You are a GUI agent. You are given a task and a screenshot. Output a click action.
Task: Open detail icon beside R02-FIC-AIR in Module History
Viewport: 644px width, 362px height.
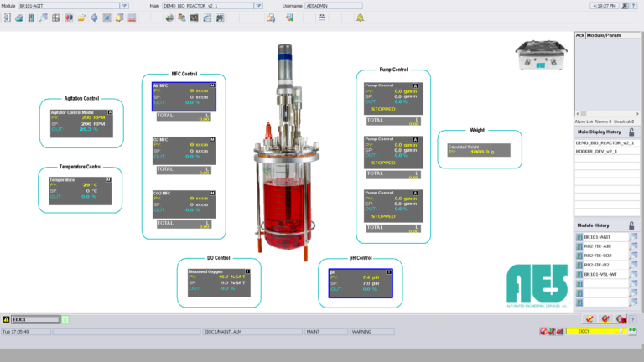(634, 246)
